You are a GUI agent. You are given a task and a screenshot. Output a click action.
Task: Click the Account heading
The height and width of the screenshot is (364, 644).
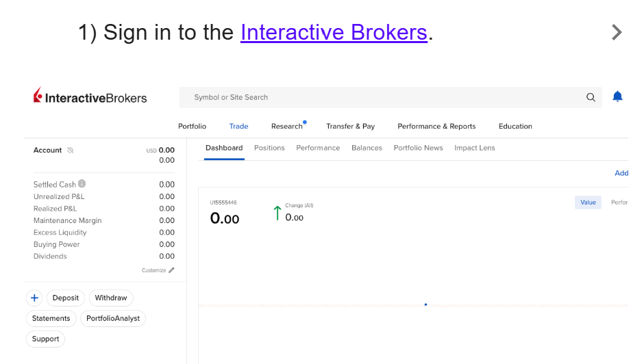click(48, 151)
